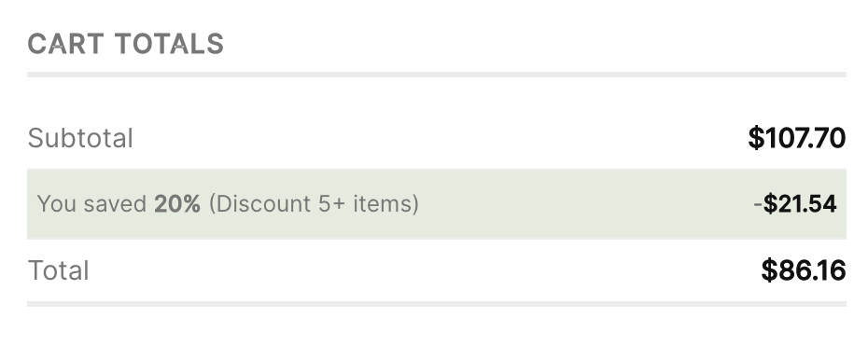
Task: Click the $107.70 subtotal amount
Action: [796, 138]
